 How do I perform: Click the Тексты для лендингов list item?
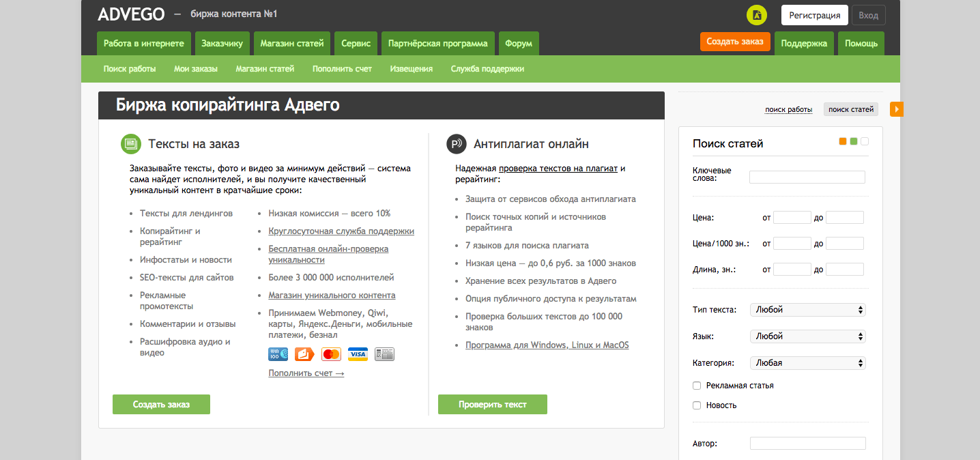[186, 214]
